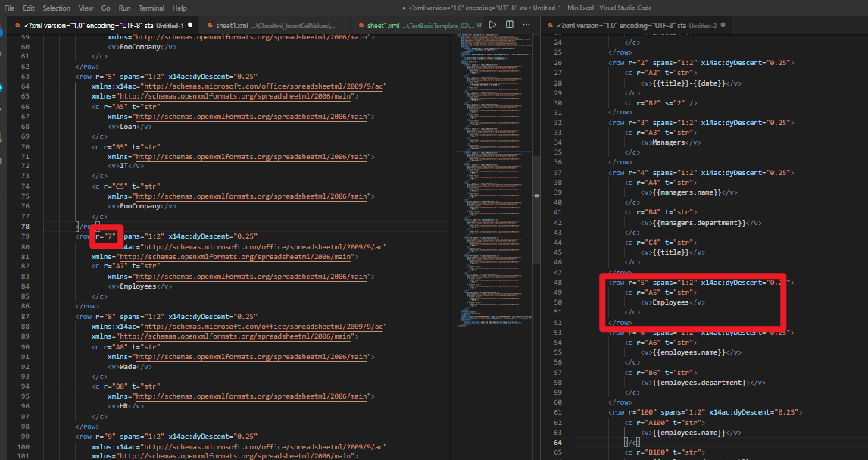Run the file with the play icon

click(492, 25)
